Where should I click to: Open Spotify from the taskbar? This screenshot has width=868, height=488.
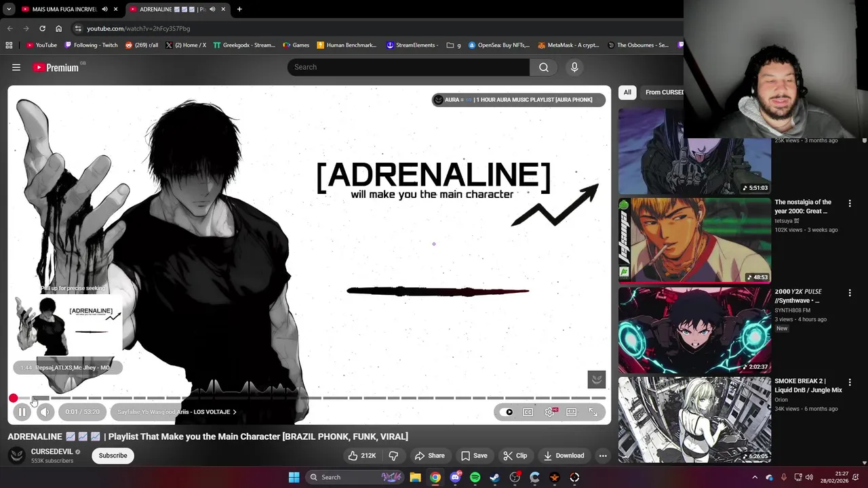[x=475, y=477]
